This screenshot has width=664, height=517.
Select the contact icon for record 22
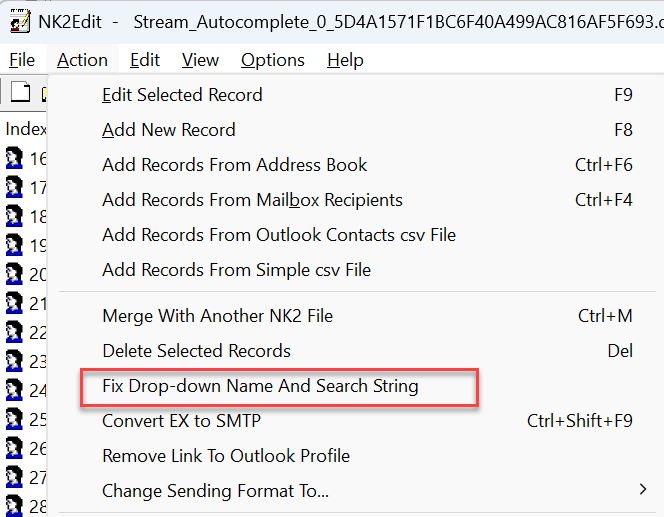coord(14,332)
